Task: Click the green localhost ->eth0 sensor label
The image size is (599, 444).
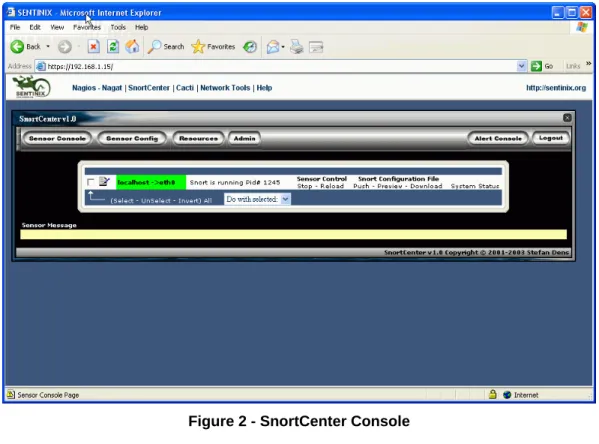Action: [x=151, y=182]
